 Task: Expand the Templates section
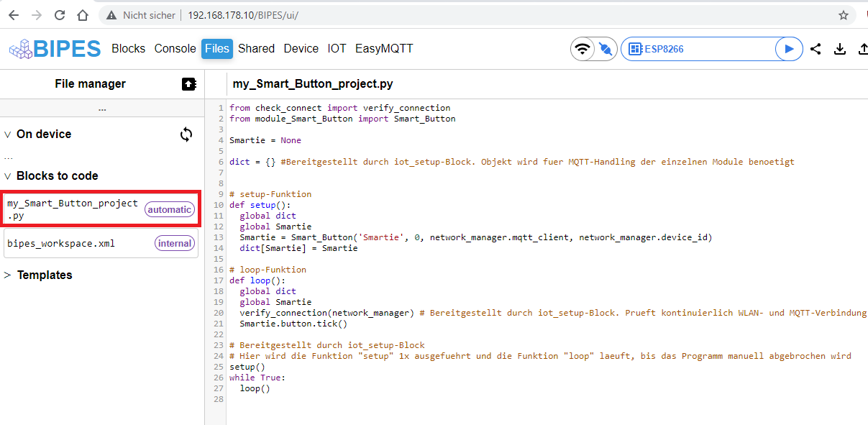coord(8,275)
